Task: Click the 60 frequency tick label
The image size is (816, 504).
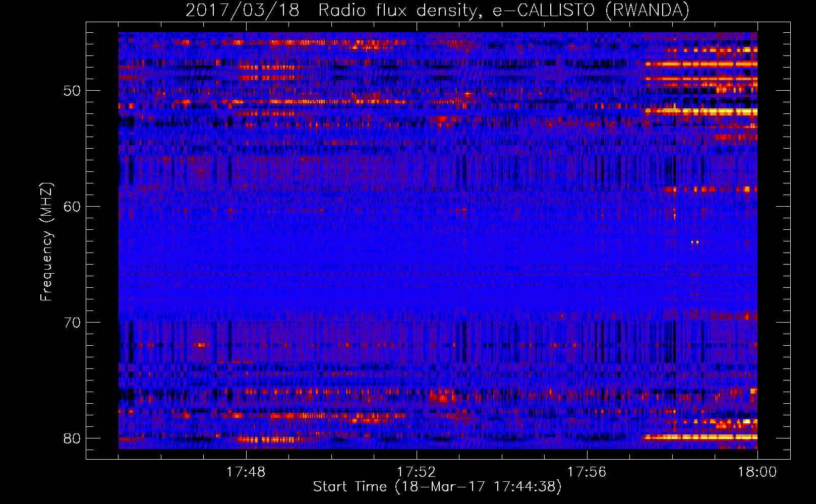Action: pyautogui.click(x=72, y=207)
